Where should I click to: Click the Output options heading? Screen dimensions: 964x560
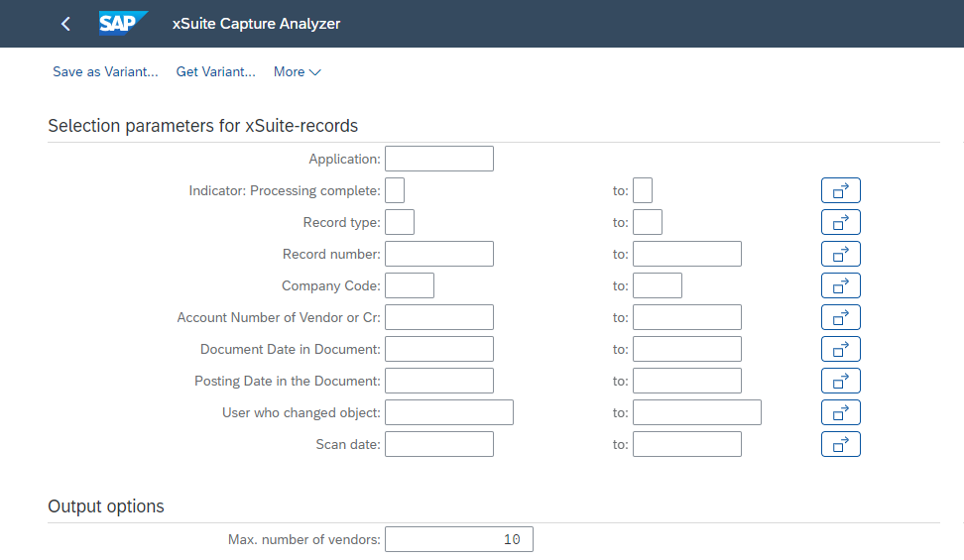(x=106, y=505)
